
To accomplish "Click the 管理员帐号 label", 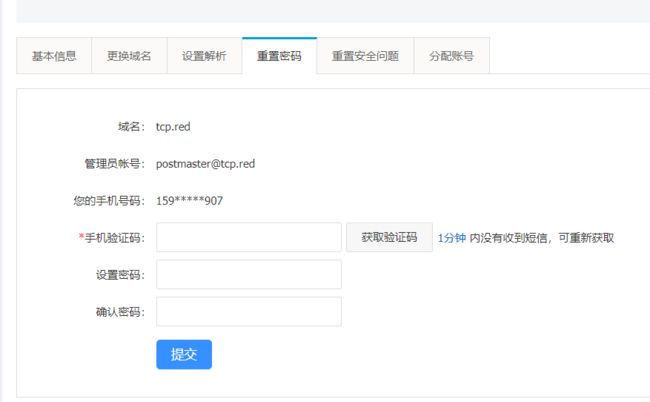I will click(x=114, y=164).
